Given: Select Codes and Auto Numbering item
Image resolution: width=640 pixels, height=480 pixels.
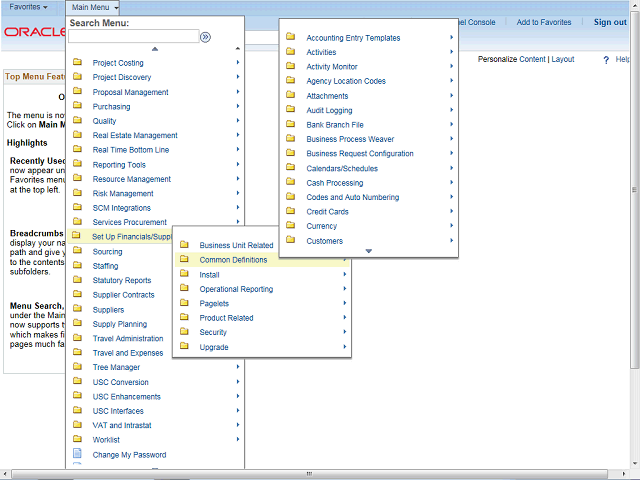Looking at the screenshot, I should point(353,198).
